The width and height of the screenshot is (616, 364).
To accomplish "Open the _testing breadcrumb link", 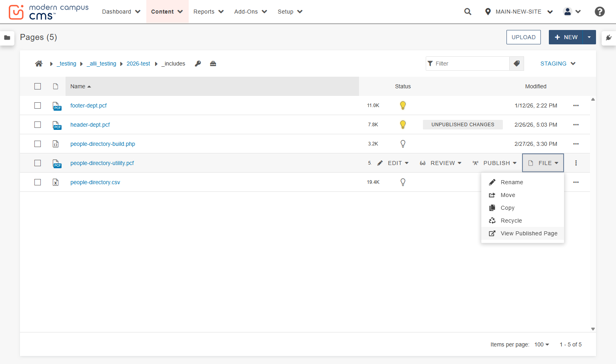I will click(66, 64).
